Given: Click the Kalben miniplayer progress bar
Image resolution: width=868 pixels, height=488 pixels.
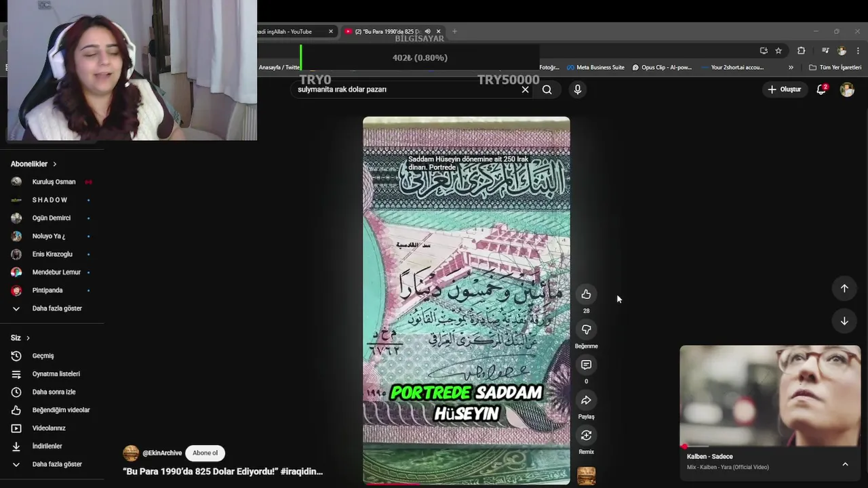Looking at the screenshot, I should pos(770,447).
